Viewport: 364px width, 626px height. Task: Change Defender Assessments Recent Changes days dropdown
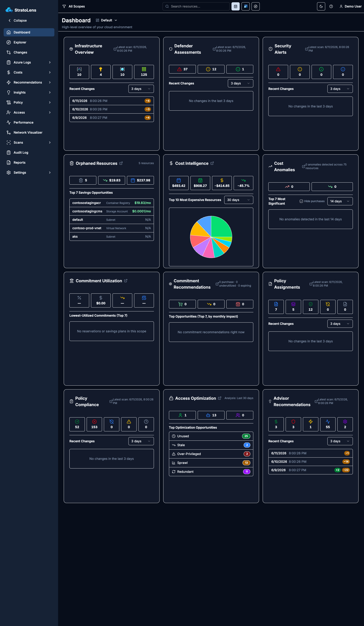(240, 84)
